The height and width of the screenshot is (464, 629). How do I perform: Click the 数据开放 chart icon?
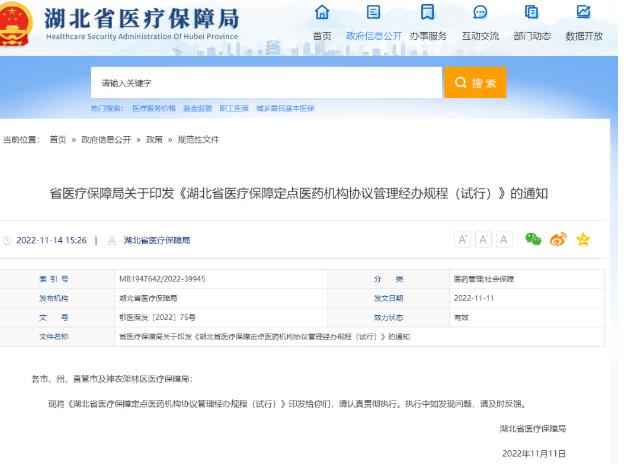tap(584, 13)
